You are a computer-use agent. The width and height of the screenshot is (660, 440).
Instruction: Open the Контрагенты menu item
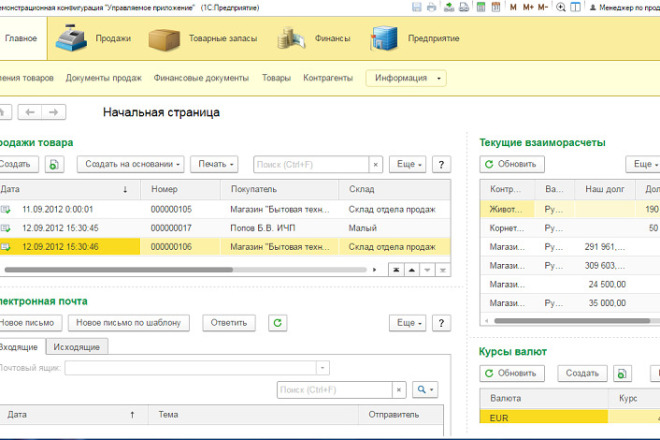point(328,78)
